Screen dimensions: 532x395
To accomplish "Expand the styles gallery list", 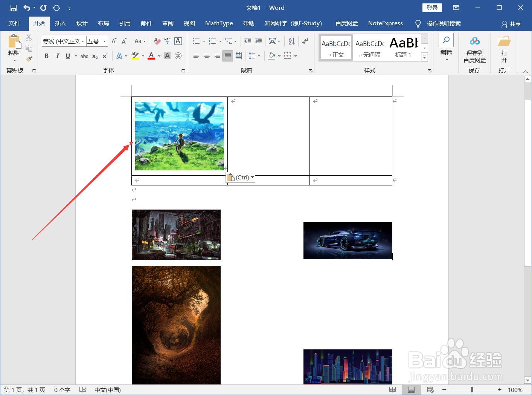I will (425, 57).
